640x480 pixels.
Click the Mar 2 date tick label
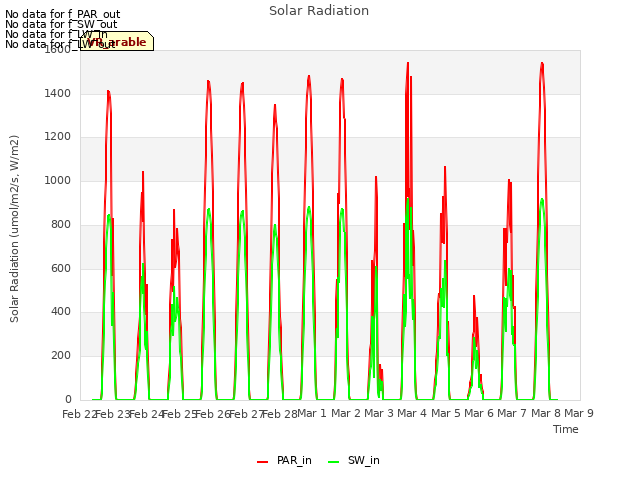point(346,413)
